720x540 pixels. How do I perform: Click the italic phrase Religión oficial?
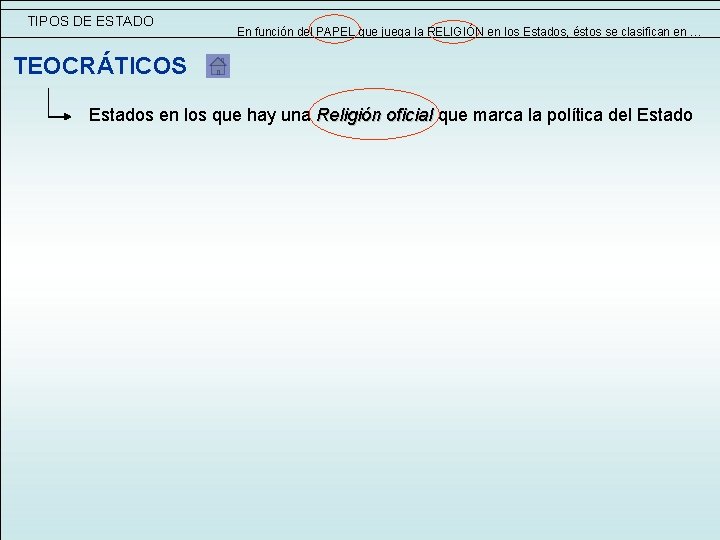point(375,115)
